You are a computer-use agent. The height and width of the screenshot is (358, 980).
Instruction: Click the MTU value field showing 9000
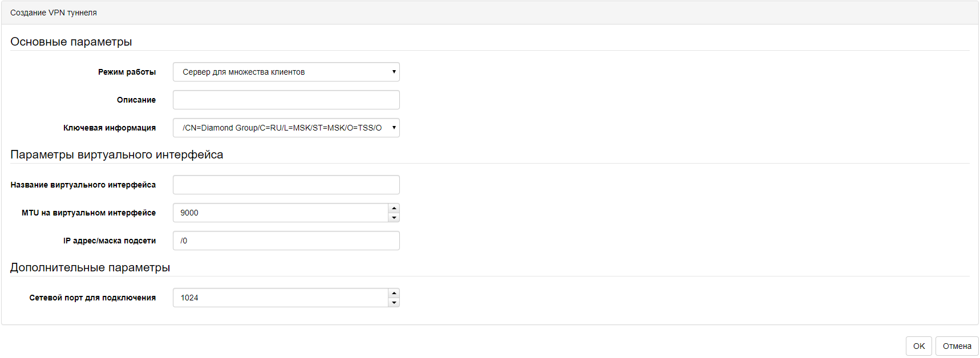(280, 213)
